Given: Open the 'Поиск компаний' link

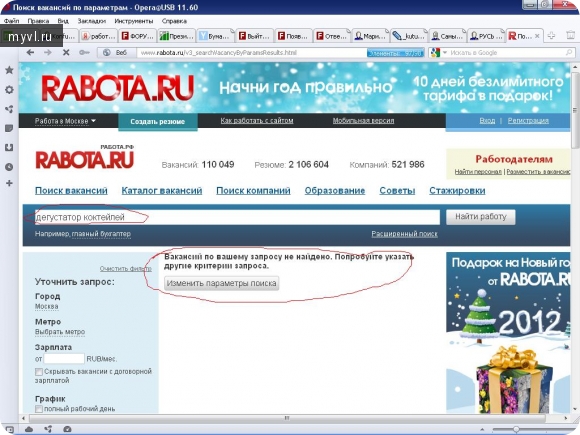Looking at the screenshot, I should pyautogui.click(x=253, y=191).
